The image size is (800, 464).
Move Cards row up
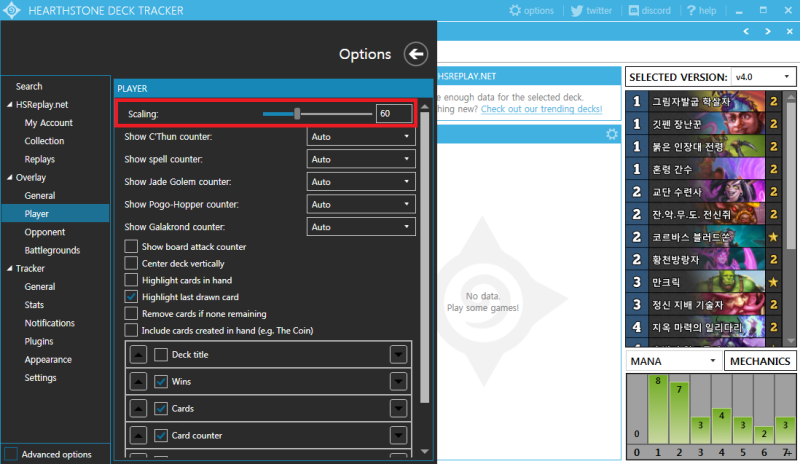click(x=138, y=409)
